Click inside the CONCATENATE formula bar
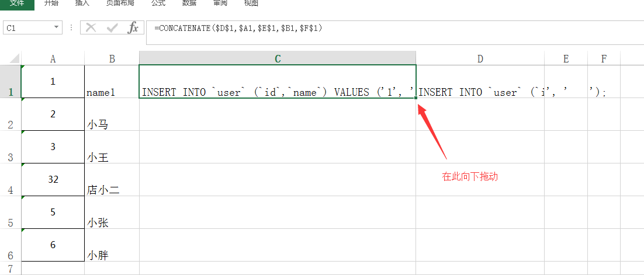 [394, 33]
